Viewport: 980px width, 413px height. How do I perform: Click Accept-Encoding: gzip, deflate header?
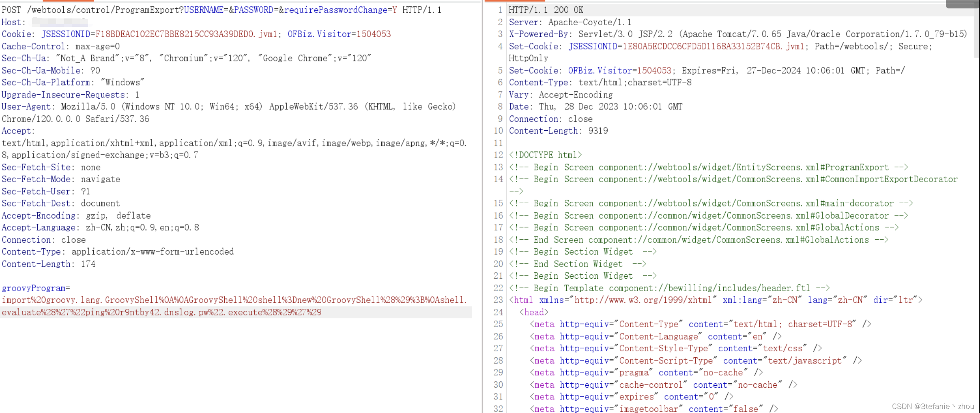coord(76,216)
